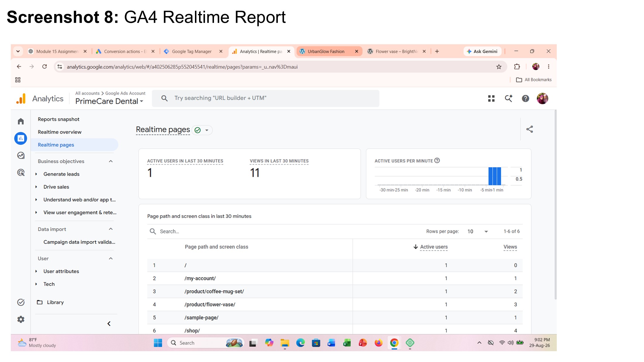The height and width of the screenshot is (362, 644).
Task: Open Reports snapshot
Action: click(x=59, y=119)
